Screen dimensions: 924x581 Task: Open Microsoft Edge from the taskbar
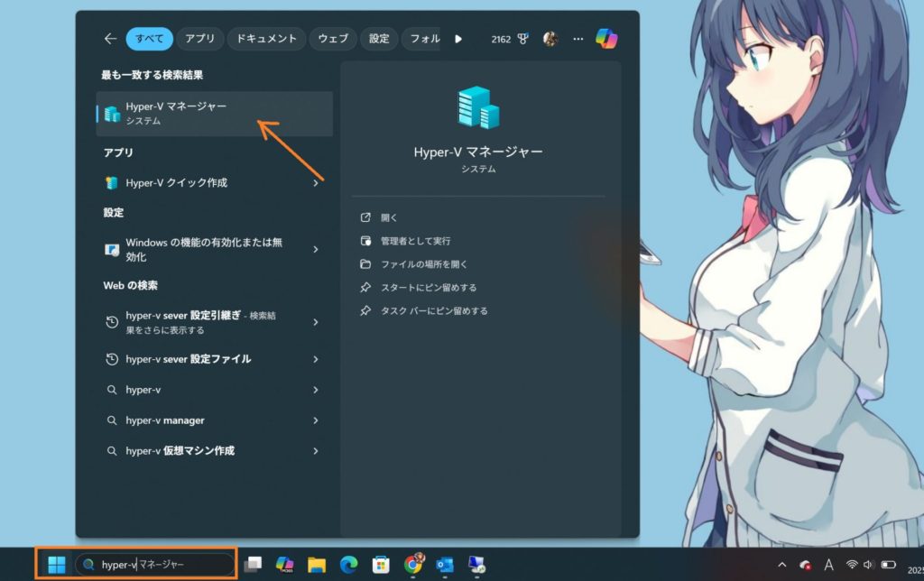[348, 565]
